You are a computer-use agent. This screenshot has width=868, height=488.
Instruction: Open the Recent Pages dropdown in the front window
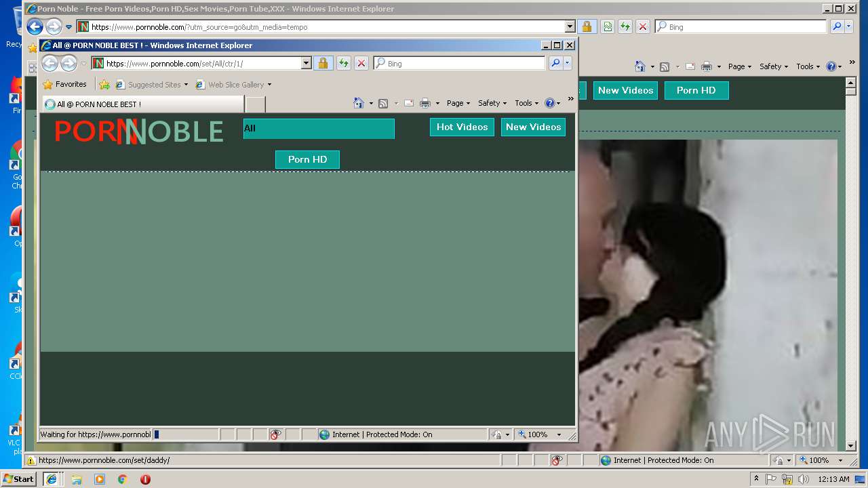[x=84, y=64]
